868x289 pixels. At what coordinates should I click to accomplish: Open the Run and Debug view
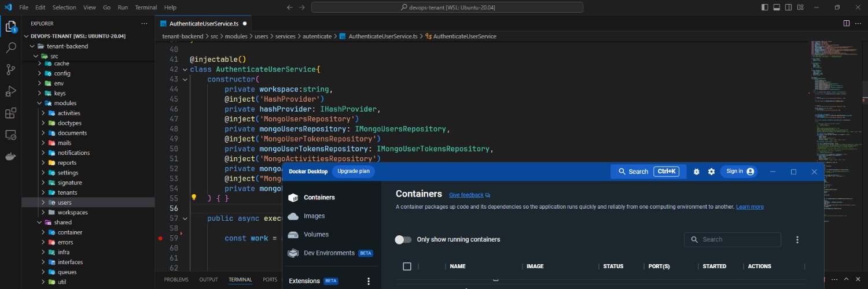point(10,91)
